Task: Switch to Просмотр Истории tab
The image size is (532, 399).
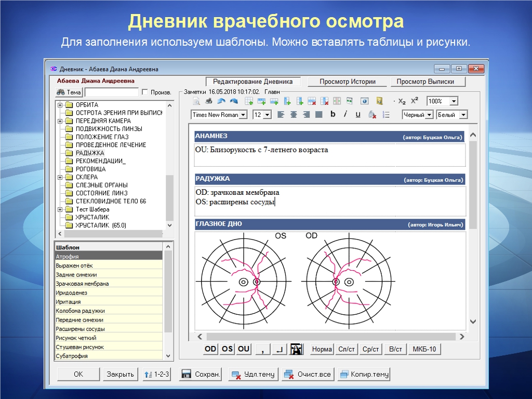Action: pyautogui.click(x=348, y=82)
